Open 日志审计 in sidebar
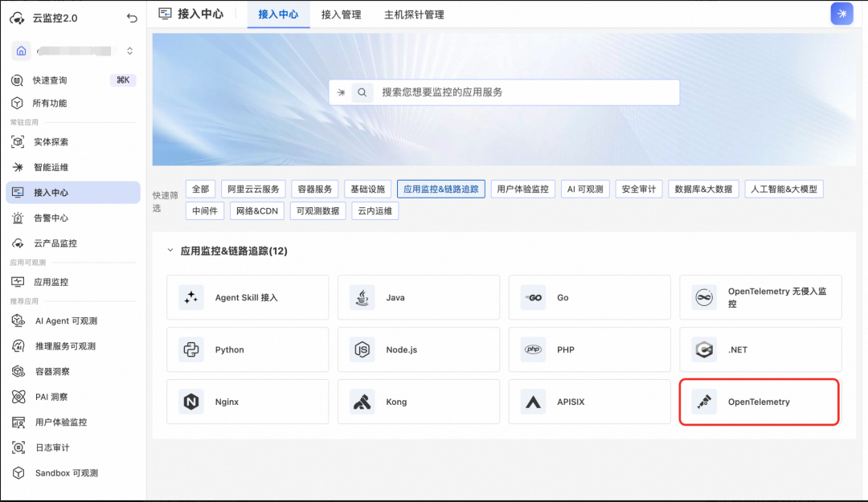 pos(73,447)
